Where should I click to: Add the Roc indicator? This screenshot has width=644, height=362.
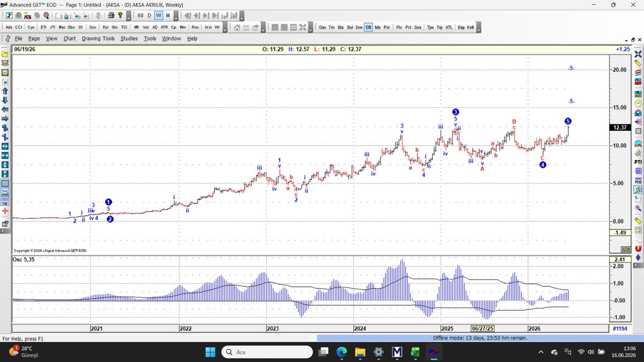pyautogui.click(x=195, y=27)
